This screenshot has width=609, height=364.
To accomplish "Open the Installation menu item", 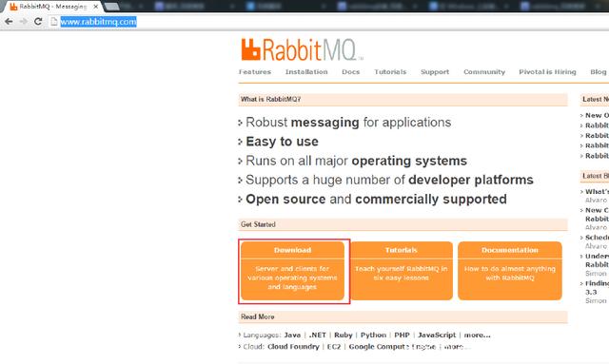I will pos(306,72).
